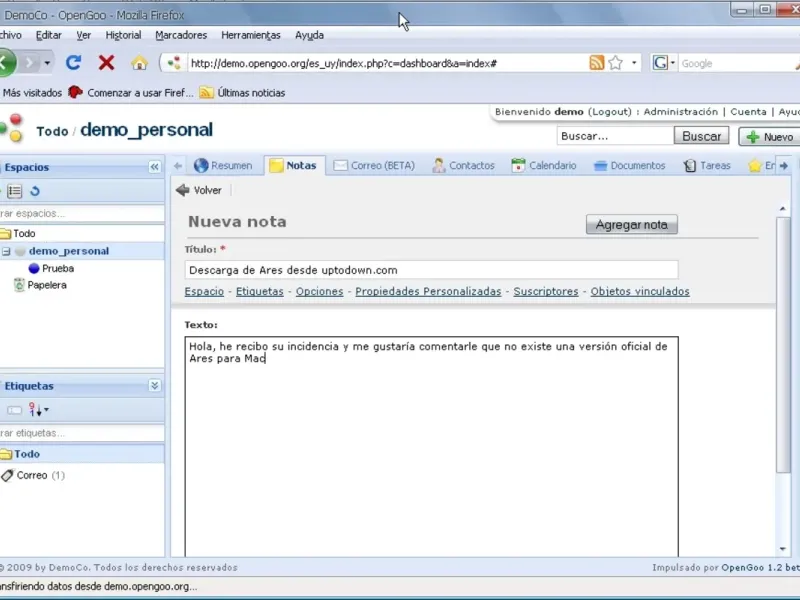Open Propiedades Personalizadas link
The image size is (800, 600).
[428, 291]
